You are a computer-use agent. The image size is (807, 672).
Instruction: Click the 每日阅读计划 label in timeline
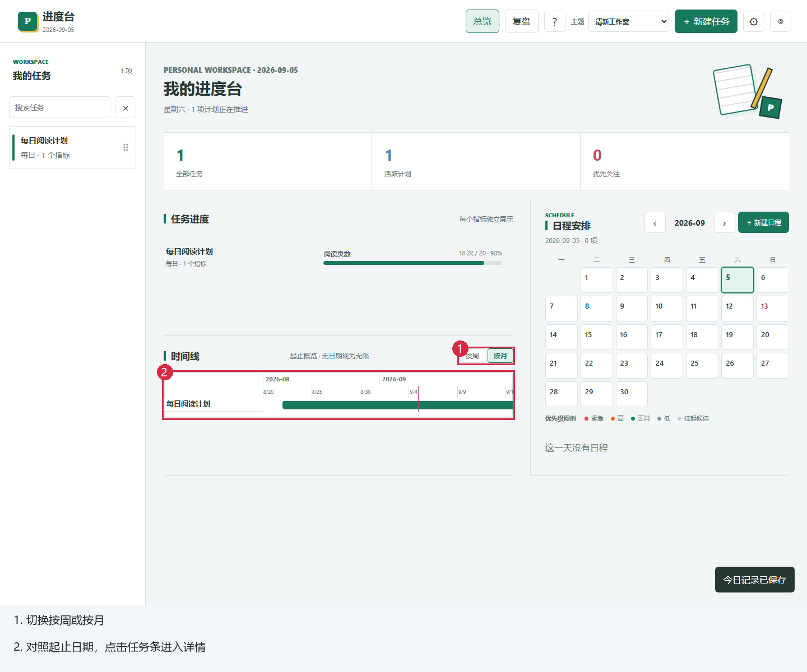188,404
